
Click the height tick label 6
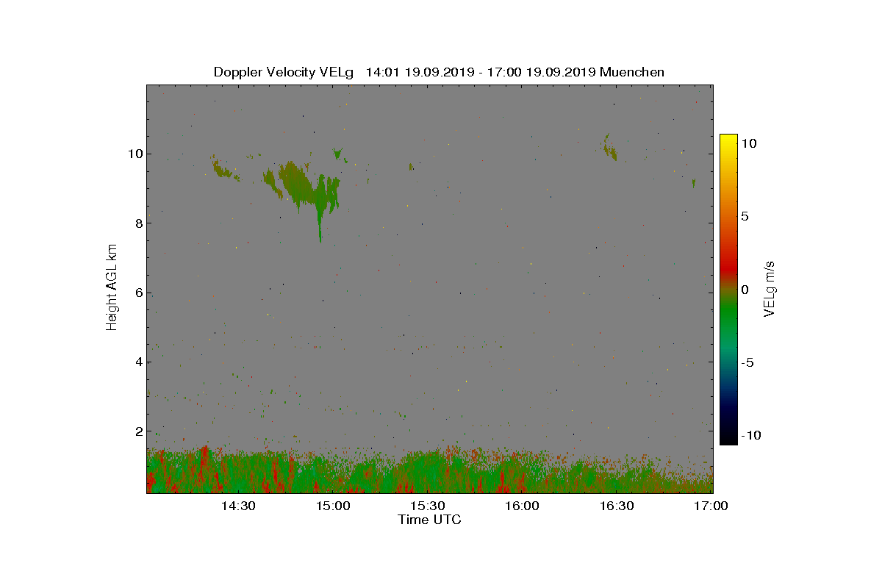pos(138,293)
